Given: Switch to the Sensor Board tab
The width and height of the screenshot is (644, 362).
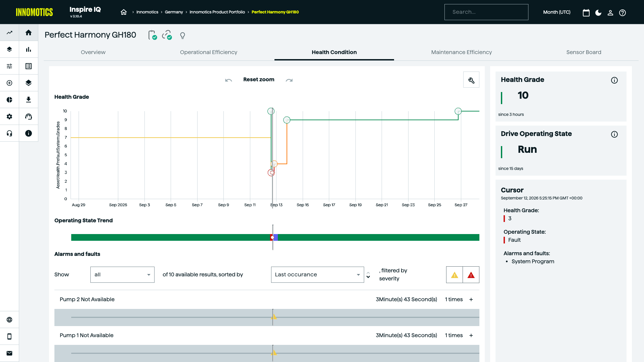Looking at the screenshot, I should 584,52.
